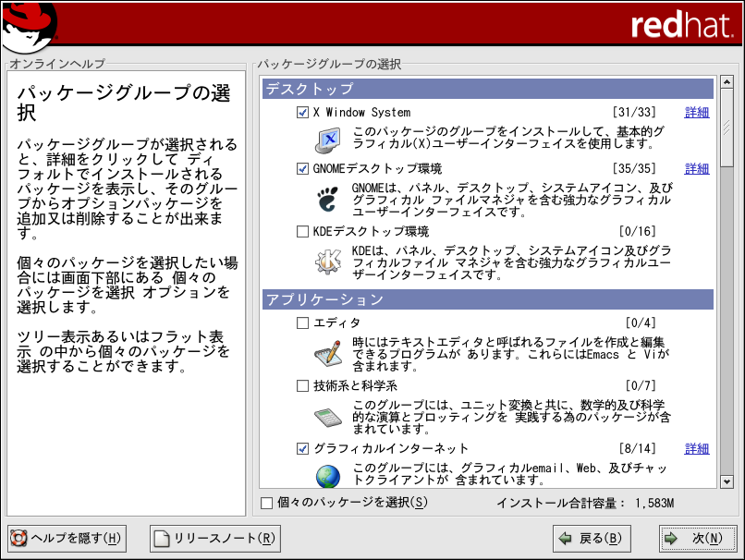Image resolution: width=745 pixels, height=560 pixels.
Task: Click the calculator icon for 技術系と科学系
Action: point(328,415)
